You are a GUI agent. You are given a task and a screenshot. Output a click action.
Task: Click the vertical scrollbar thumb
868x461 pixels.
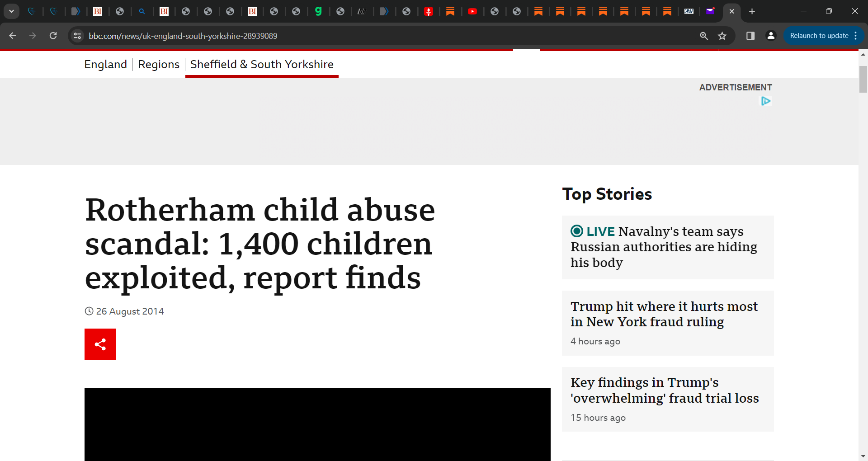tap(863, 79)
